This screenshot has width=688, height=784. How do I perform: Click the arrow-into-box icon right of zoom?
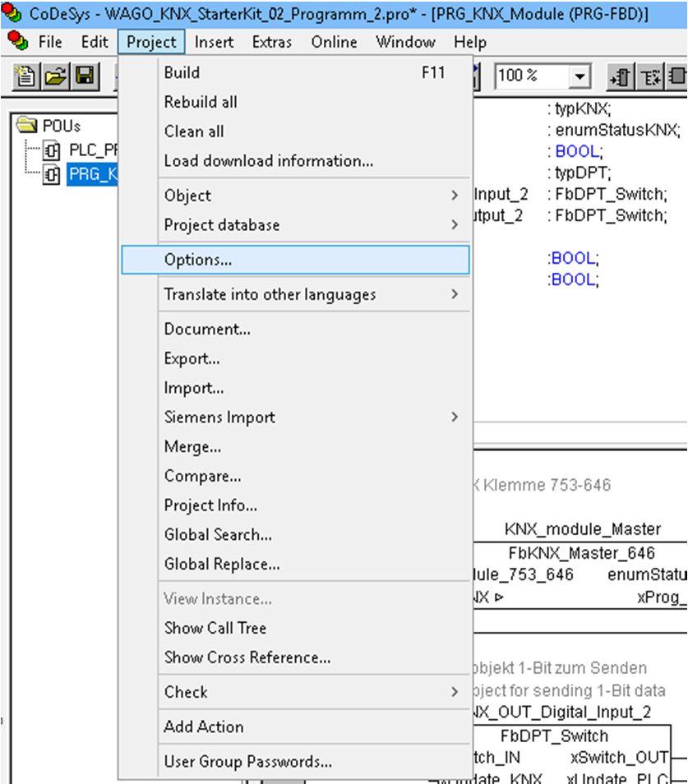(621, 77)
